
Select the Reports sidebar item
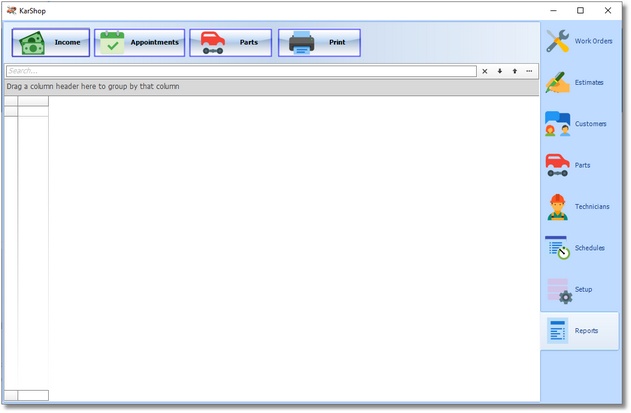click(579, 330)
